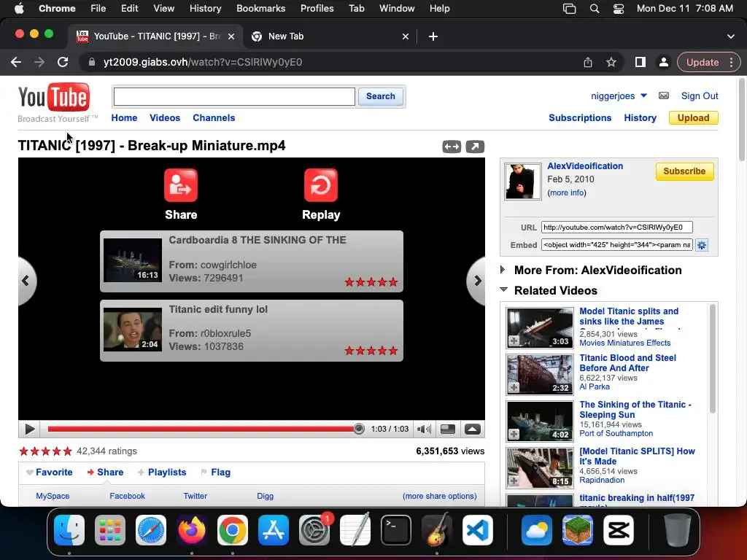Viewport: 747px width, 560px height.
Task: Open Titanic edit funny lol thumbnail
Action: point(133,330)
